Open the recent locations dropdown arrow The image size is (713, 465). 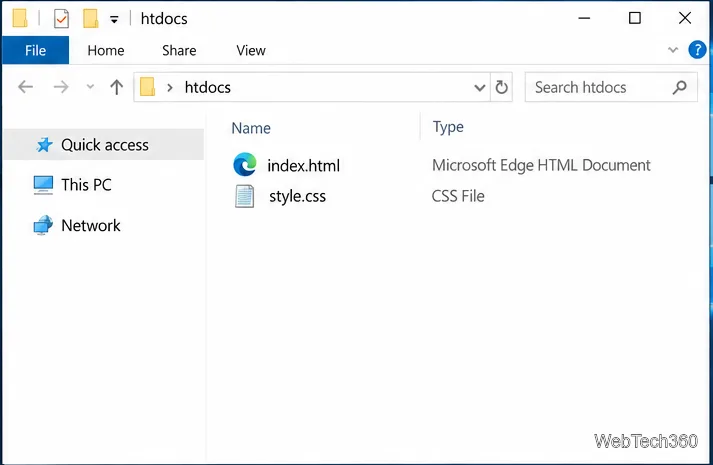click(90, 87)
